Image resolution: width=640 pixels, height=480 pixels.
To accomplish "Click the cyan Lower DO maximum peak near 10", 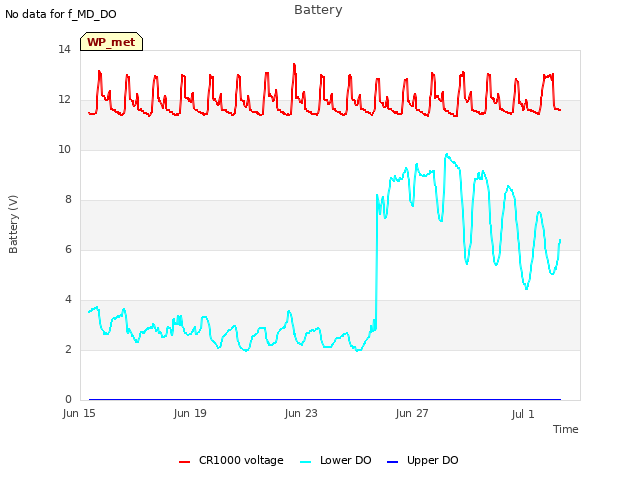I will click(x=447, y=154).
